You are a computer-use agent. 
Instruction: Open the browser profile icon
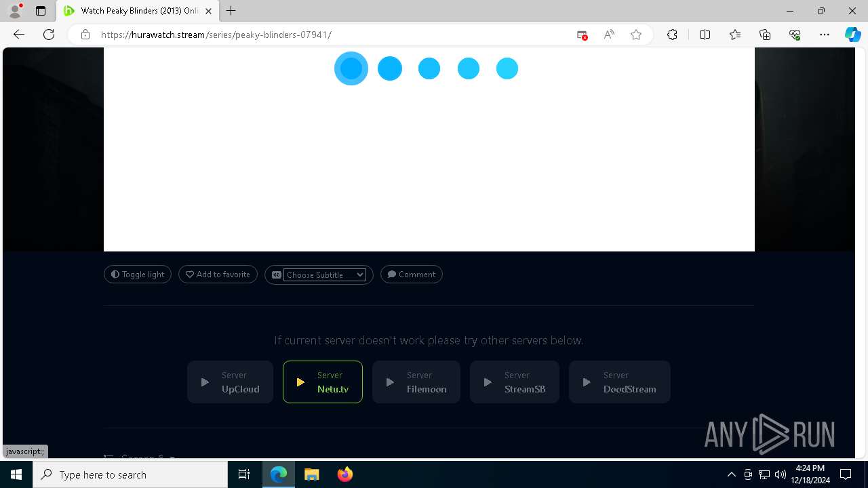[x=15, y=11]
